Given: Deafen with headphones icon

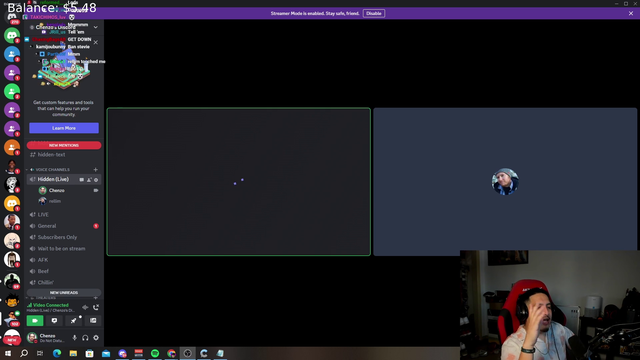Looking at the screenshot, I should 85,338.
